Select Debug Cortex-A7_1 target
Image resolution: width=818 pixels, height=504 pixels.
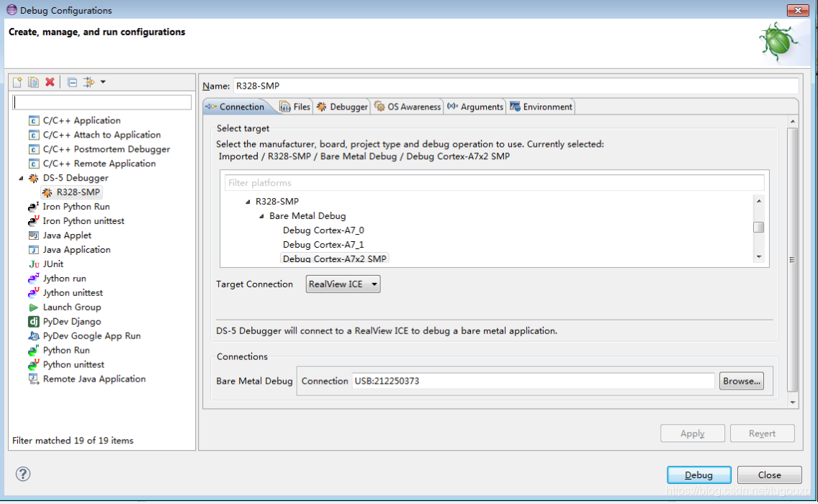pyautogui.click(x=323, y=245)
